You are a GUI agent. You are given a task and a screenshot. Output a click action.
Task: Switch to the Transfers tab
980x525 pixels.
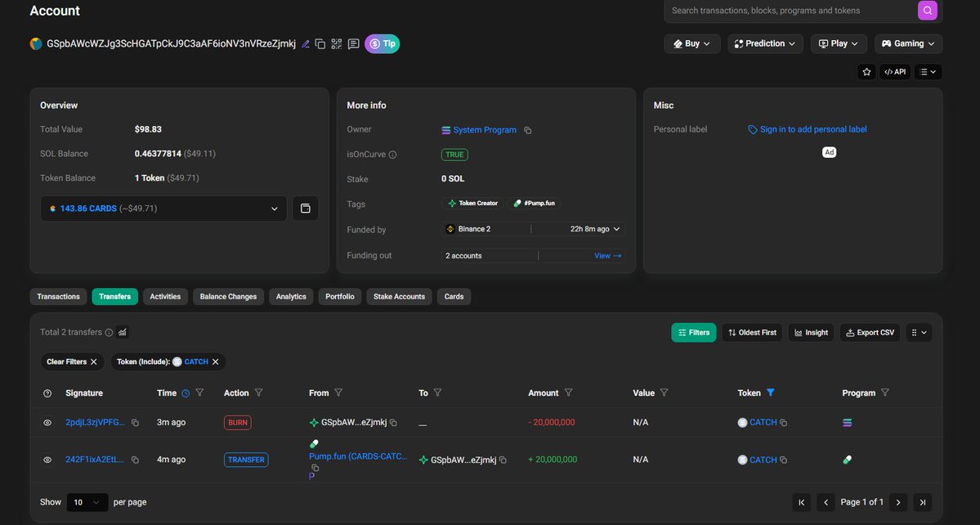pos(115,296)
